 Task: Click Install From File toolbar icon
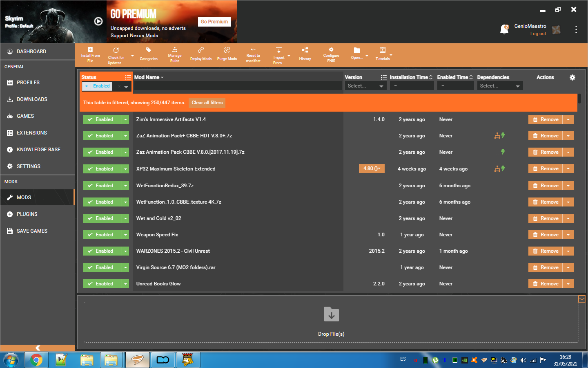pyautogui.click(x=90, y=49)
